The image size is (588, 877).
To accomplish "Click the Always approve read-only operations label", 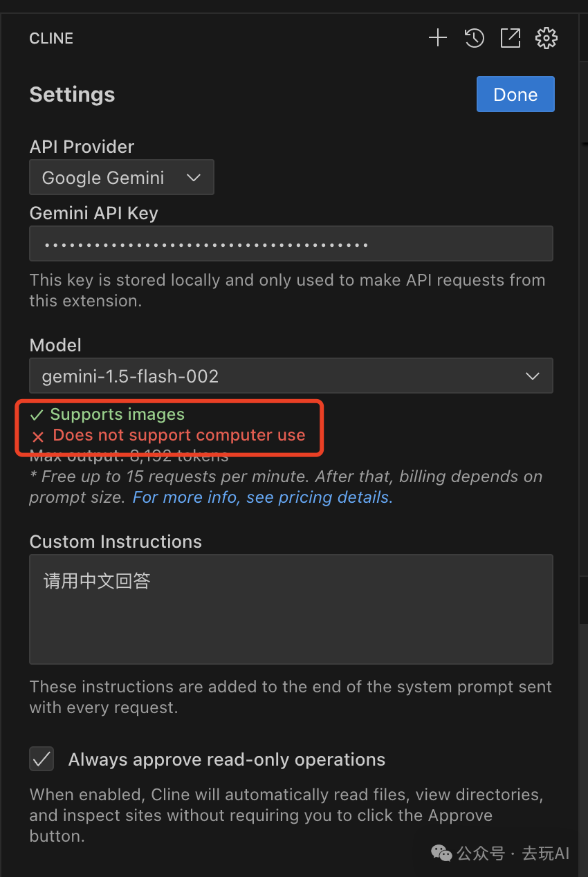I will (226, 759).
